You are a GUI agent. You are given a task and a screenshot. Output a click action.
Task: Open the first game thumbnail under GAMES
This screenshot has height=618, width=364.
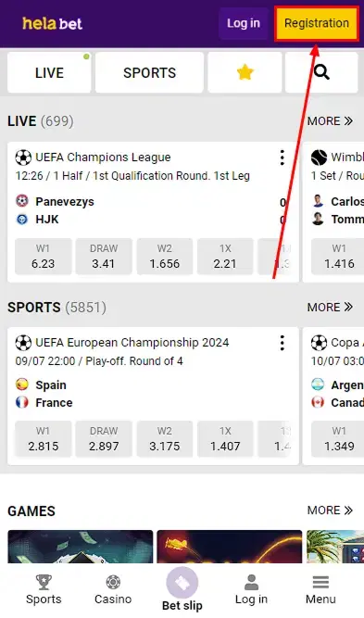point(81,547)
